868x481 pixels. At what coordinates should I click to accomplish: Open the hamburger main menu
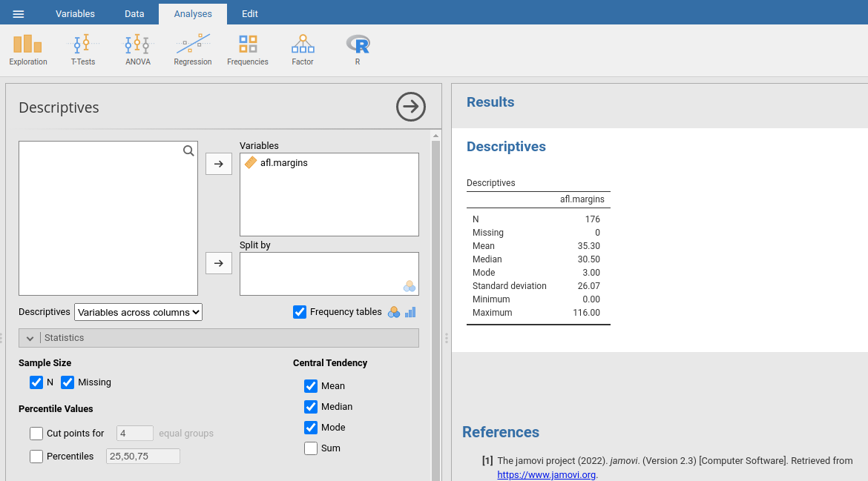pyautogui.click(x=19, y=14)
